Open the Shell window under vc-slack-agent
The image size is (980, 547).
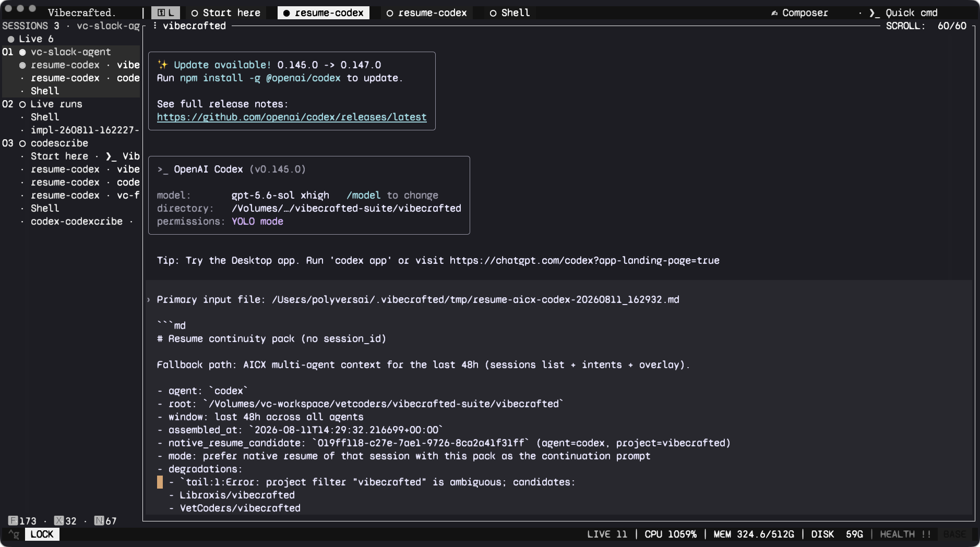(x=45, y=91)
